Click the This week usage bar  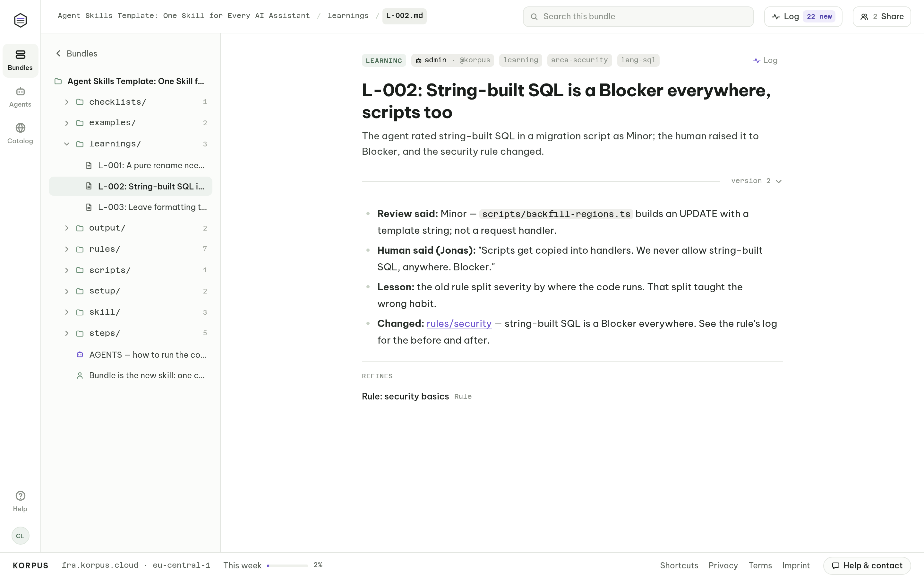point(287,565)
